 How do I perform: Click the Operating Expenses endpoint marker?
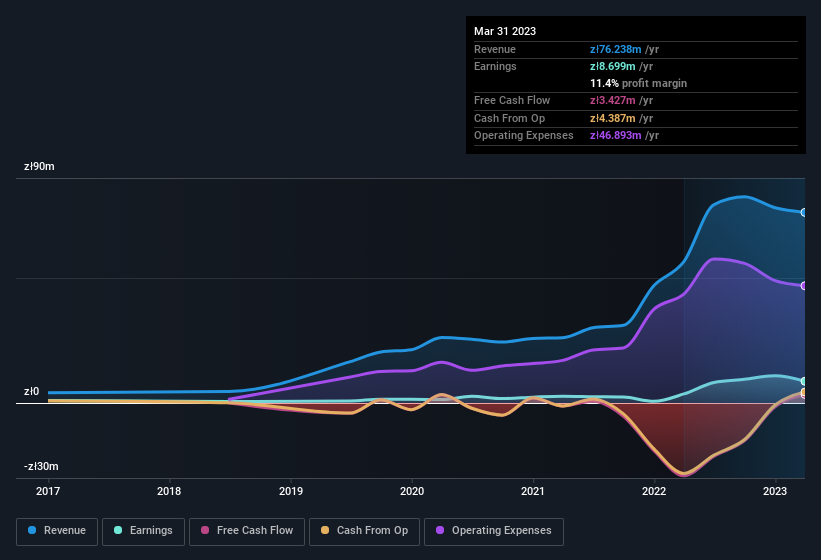tap(804, 286)
